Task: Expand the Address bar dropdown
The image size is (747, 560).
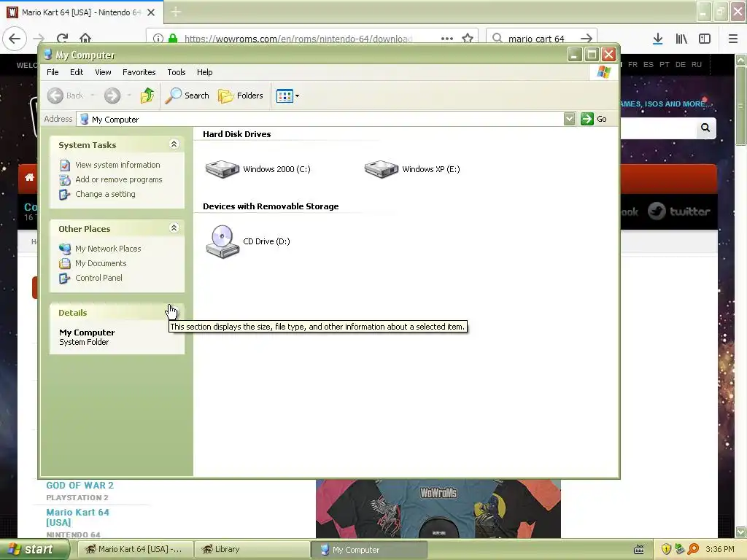Action: [569, 119]
